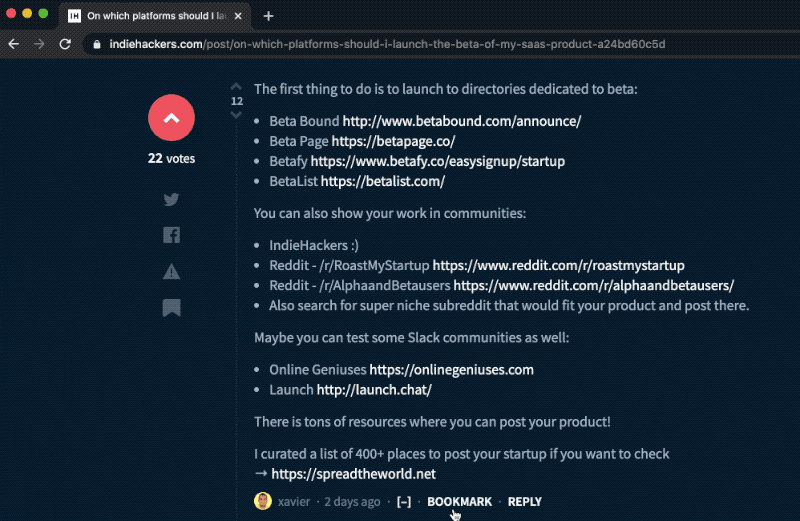Image resolution: width=800 pixels, height=521 pixels.
Task: Click 'Online Geniuses' label text
Action: 318,369
